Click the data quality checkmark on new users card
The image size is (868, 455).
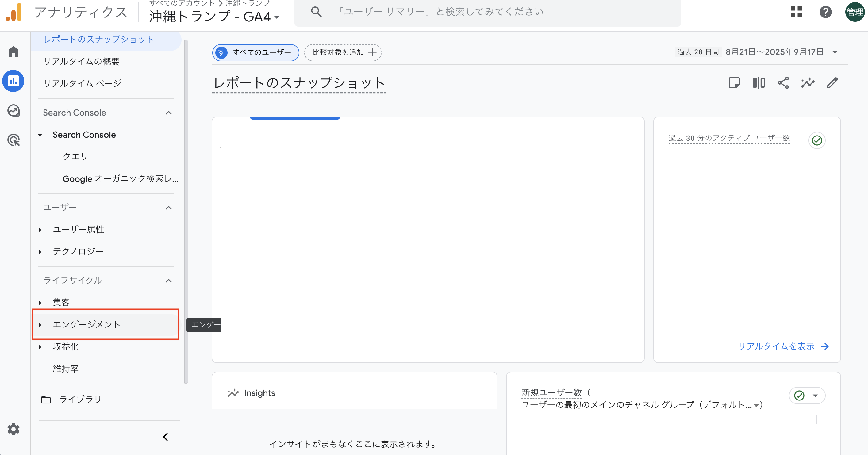point(799,396)
